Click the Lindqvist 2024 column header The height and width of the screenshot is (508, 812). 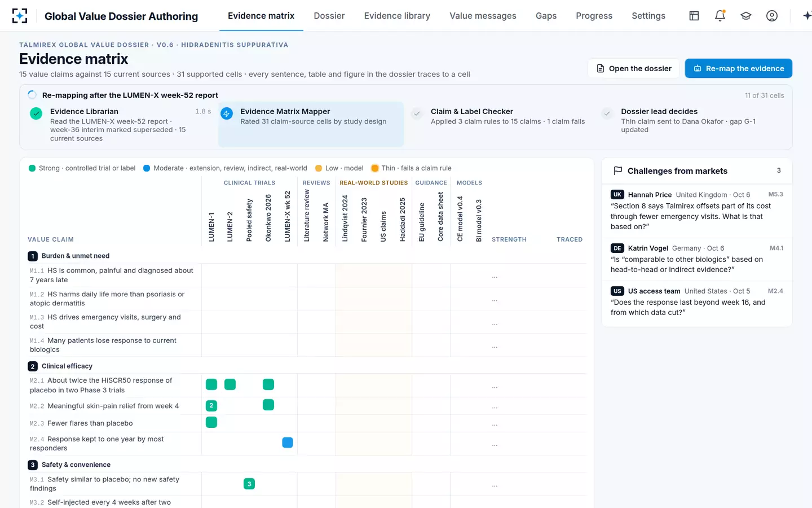(x=345, y=218)
